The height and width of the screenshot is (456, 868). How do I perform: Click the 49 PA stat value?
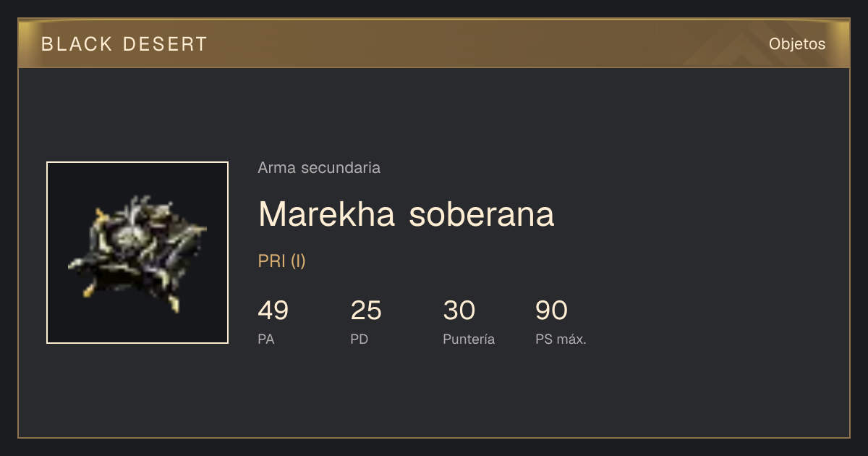pos(273,311)
